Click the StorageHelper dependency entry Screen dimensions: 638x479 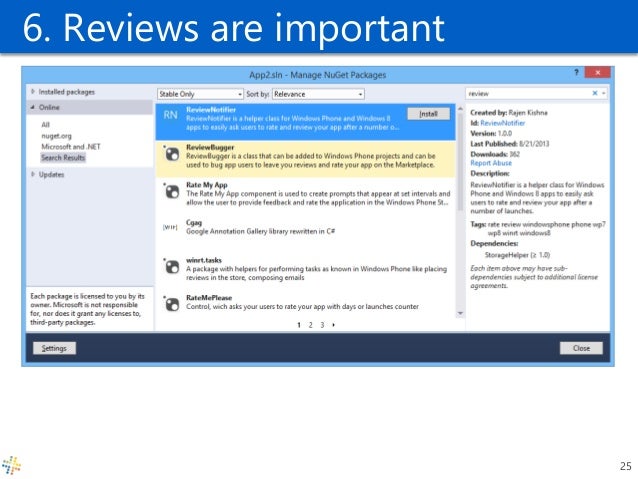coord(517,255)
